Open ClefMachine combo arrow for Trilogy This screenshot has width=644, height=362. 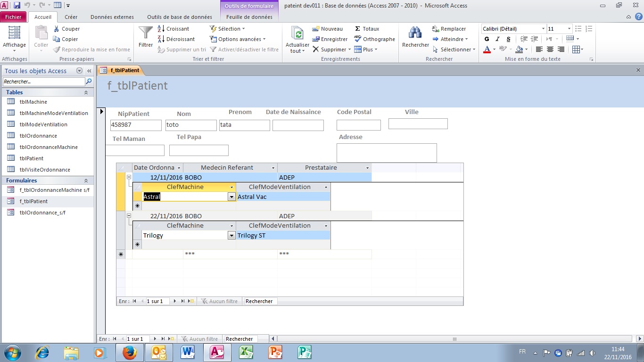coord(231,235)
